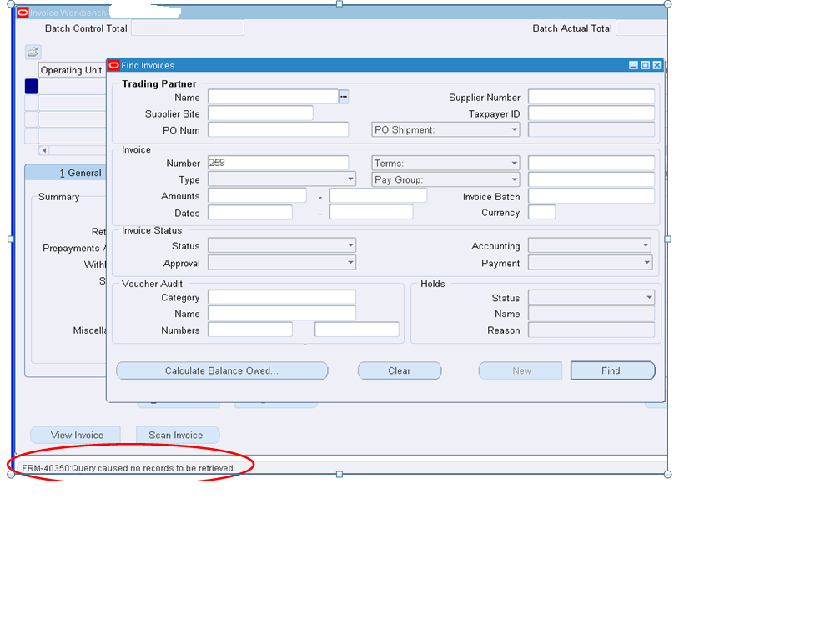This screenshot has height=640, width=840.
Task: Expand the Accounting dropdown
Action: point(644,245)
